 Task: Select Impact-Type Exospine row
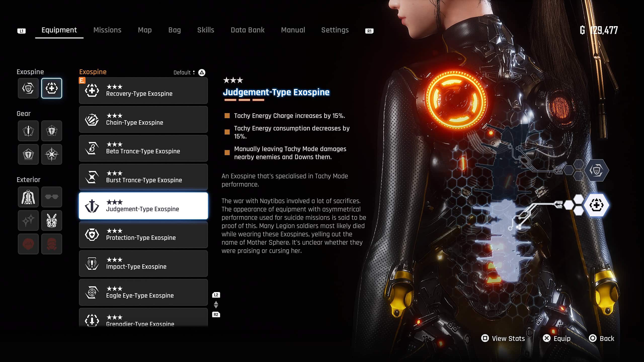click(143, 264)
